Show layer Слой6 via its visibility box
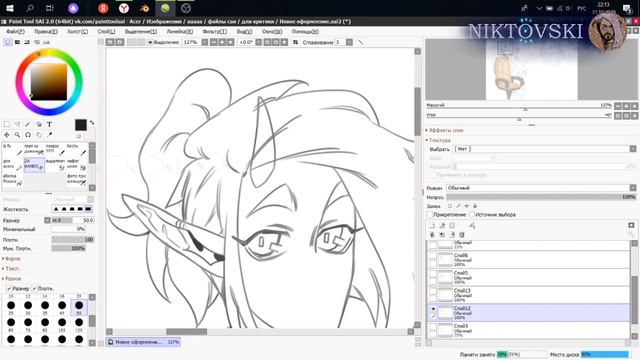 pos(433,256)
